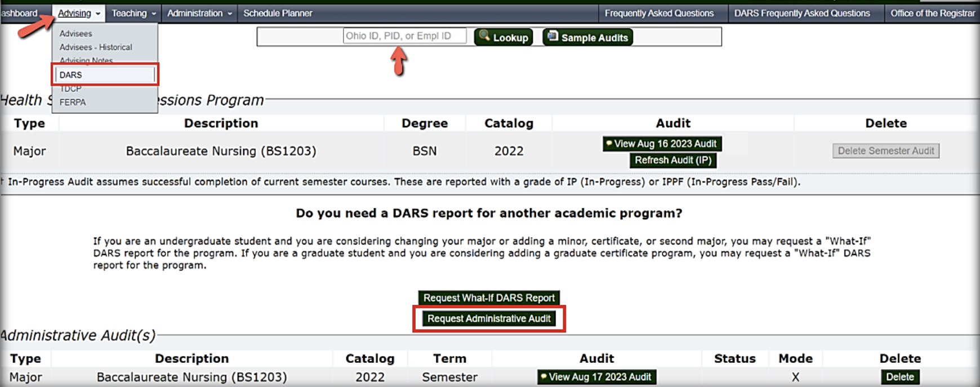
Task: Open FERPA from the Advising menu
Action: (x=73, y=102)
